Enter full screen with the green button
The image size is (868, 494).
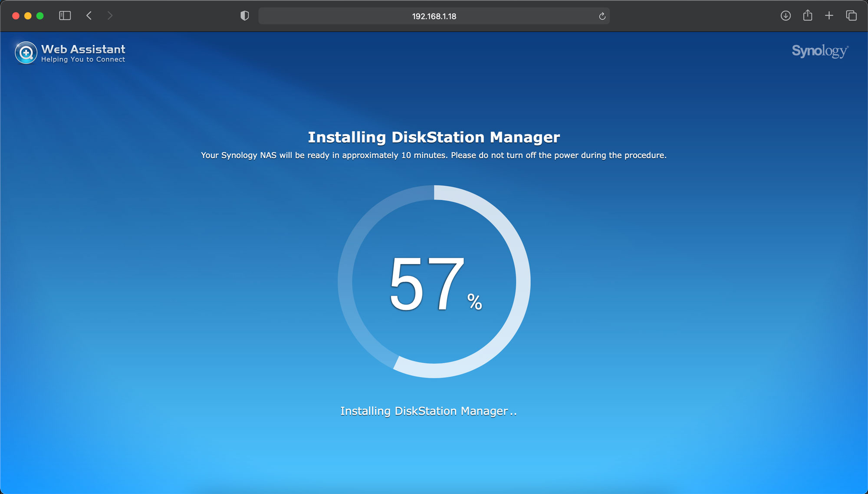40,16
